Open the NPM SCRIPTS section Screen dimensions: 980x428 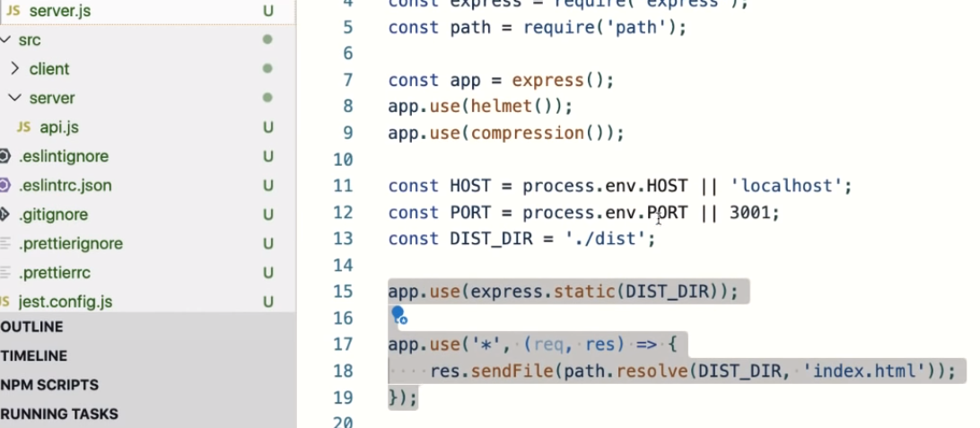point(49,385)
